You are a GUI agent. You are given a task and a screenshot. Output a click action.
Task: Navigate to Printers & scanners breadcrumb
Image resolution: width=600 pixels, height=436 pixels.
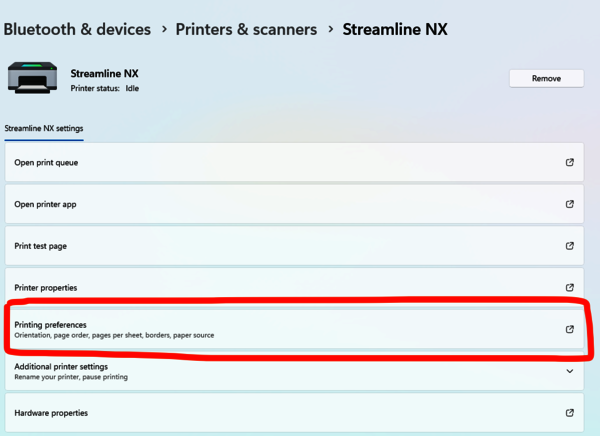point(246,29)
